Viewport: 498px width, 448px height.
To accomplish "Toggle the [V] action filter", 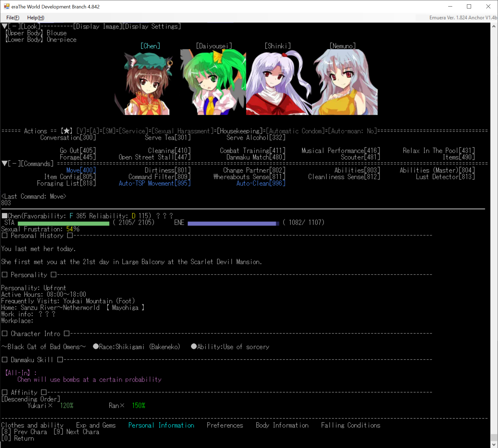I will tap(81, 131).
